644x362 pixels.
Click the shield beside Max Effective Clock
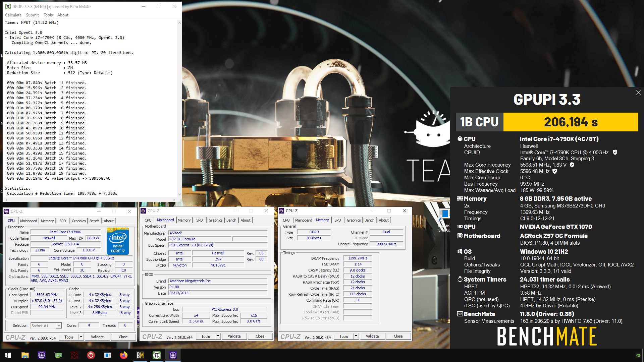(x=555, y=171)
